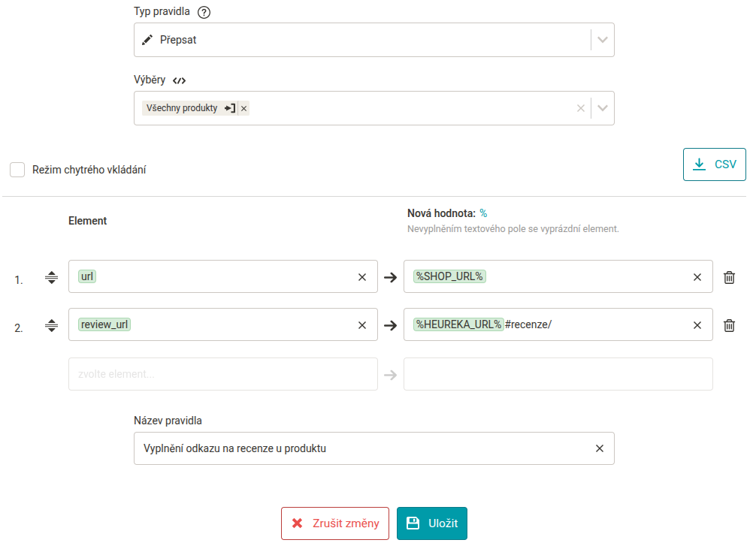Clear the Název pravidla field text

point(599,448)
